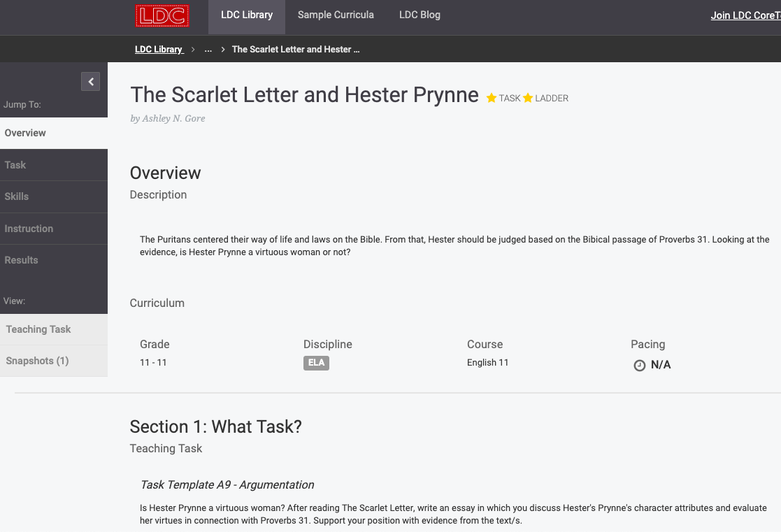Jump to the Instruction section
This screenshot has height=532, width=781.
(x=29, y=229)
